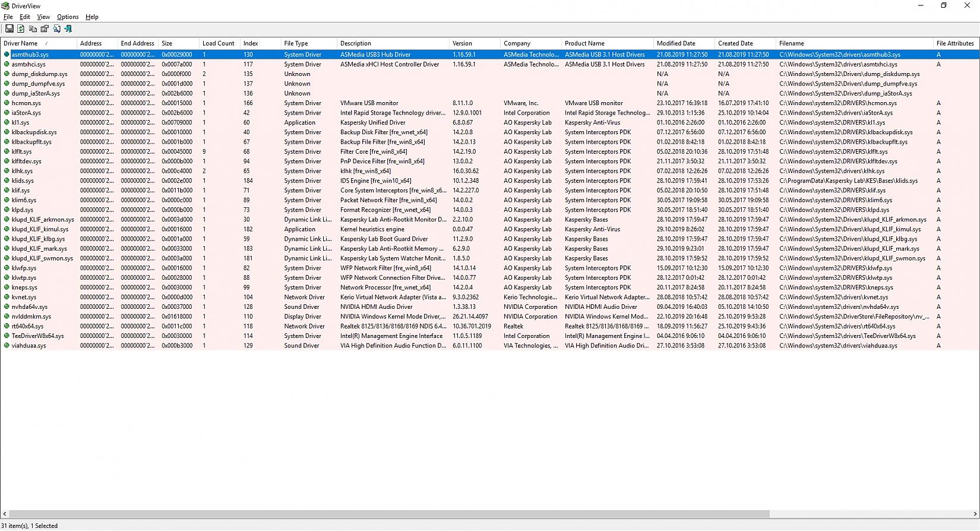The image size is (980, 531).
Task: Sort by the Address column header
Action: (x=97, y=43)
